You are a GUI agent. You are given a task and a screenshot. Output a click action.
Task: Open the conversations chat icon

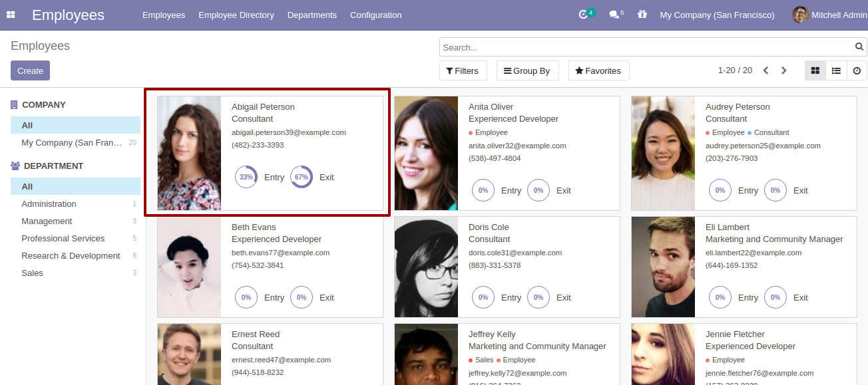click(x=614, y=15)
